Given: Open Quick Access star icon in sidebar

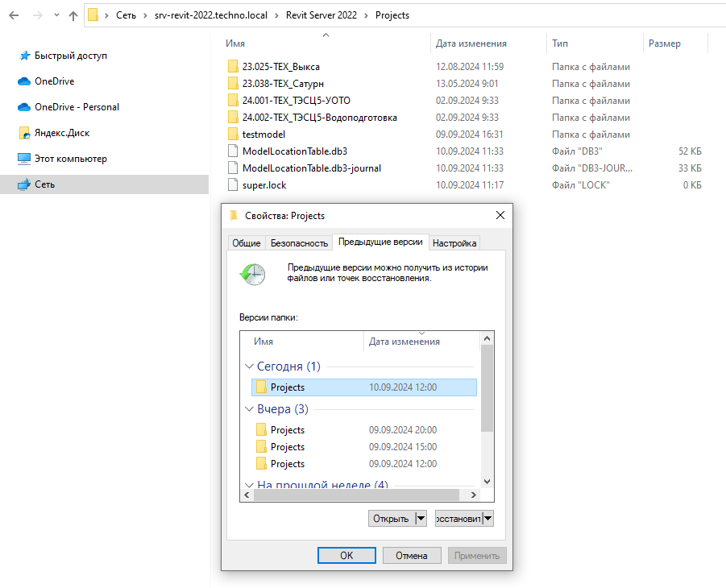Looking at the screenshot, I should [x=24, y=56].
